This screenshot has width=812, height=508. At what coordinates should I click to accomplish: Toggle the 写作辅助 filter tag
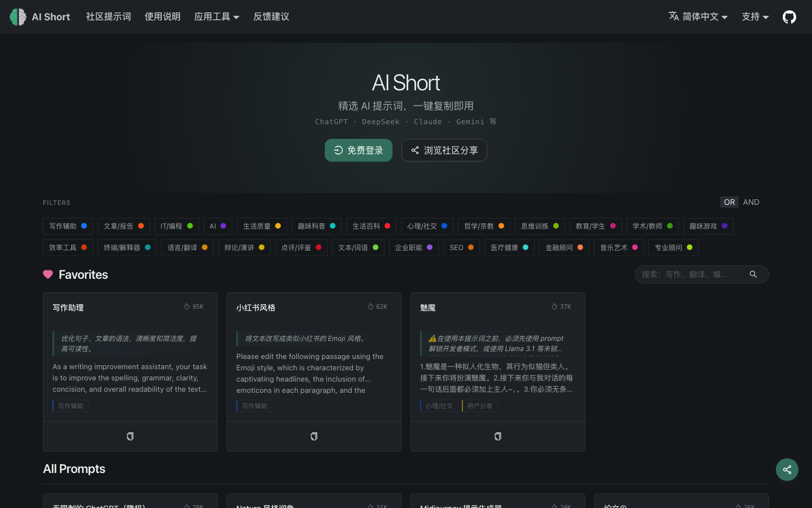pyautogui.click(x=68, y=226)
